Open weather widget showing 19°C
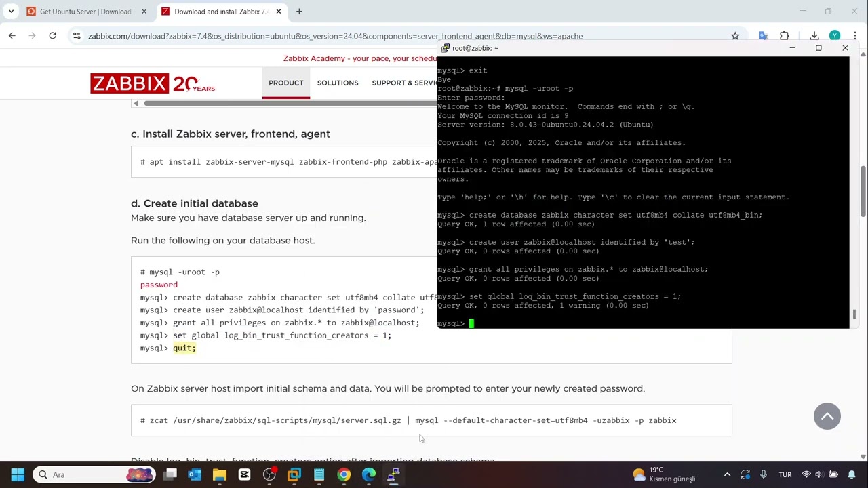This screenshot has height=488, width=868. tap(663, 474)
